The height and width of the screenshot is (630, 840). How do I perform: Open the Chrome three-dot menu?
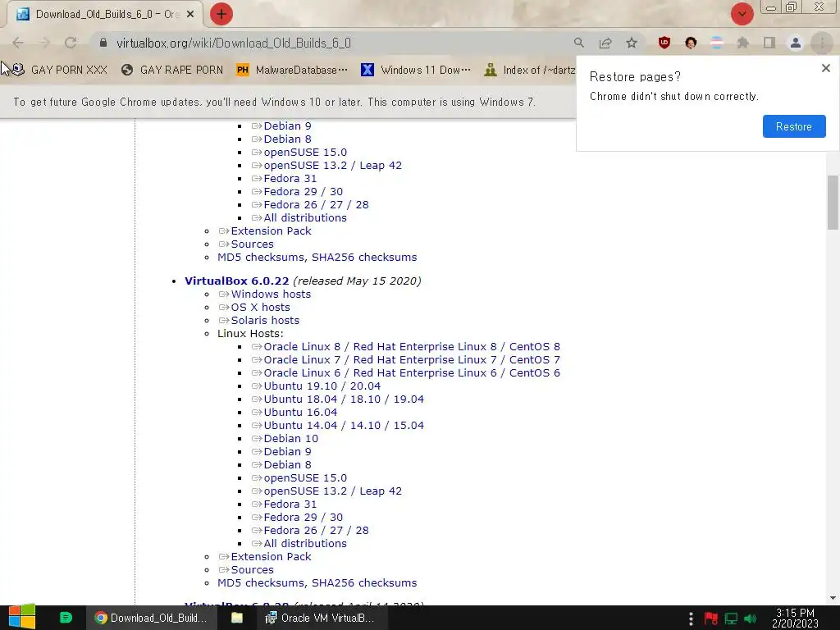[x=822, y=43]
